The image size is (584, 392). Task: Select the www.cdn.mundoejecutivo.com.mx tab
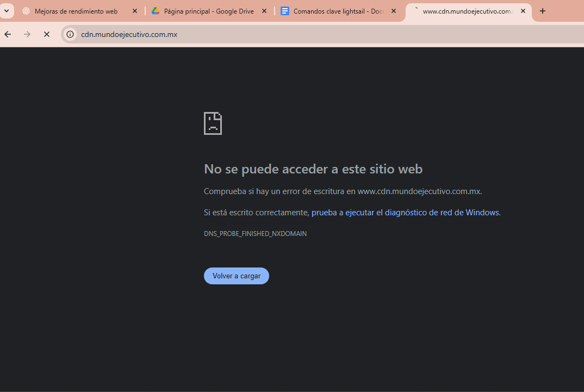[x=467, y=11]
